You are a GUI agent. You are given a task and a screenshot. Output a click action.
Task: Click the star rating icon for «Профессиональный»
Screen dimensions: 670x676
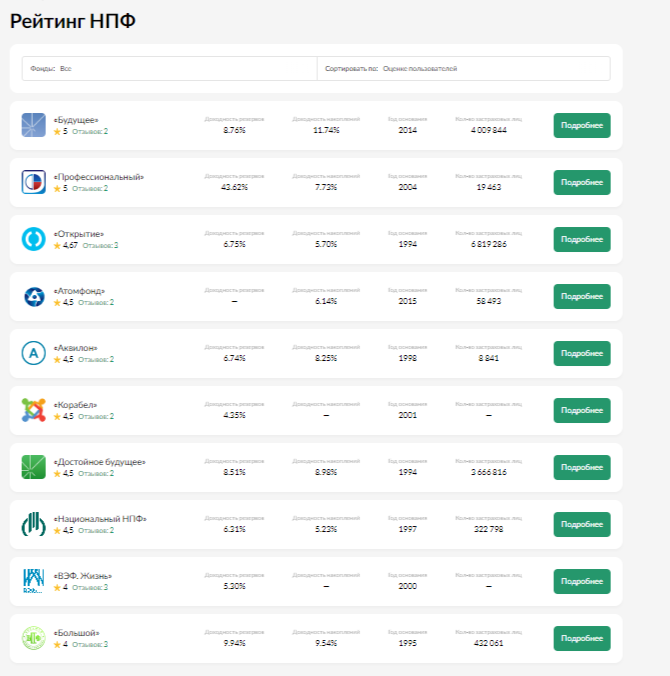tap(57, 188)
